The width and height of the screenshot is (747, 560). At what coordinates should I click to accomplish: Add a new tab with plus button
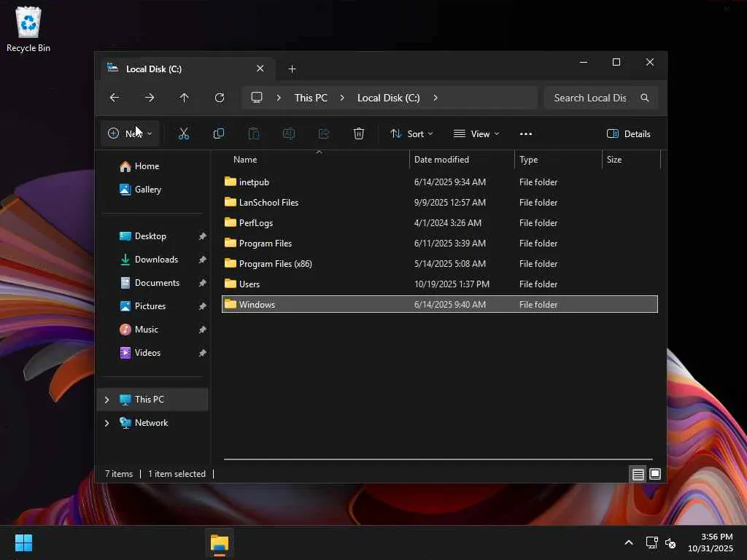click(x=293, y=69)
